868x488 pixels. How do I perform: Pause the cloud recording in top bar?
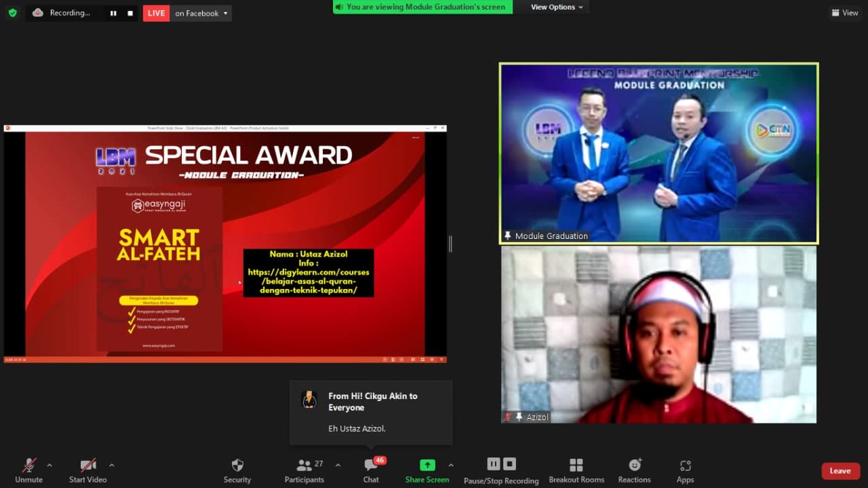(113, 13)
